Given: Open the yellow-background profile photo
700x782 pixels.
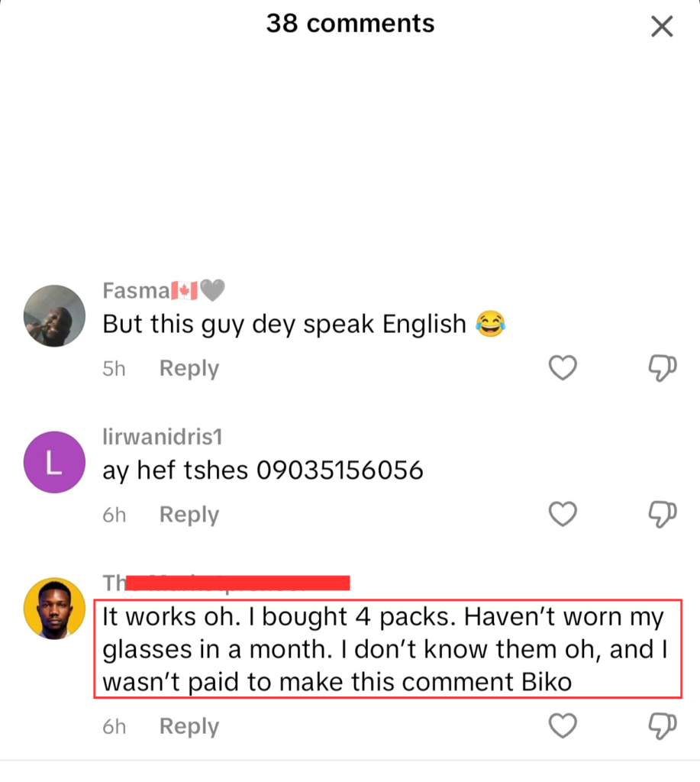Looking at the screenshot, I should 54,609.
